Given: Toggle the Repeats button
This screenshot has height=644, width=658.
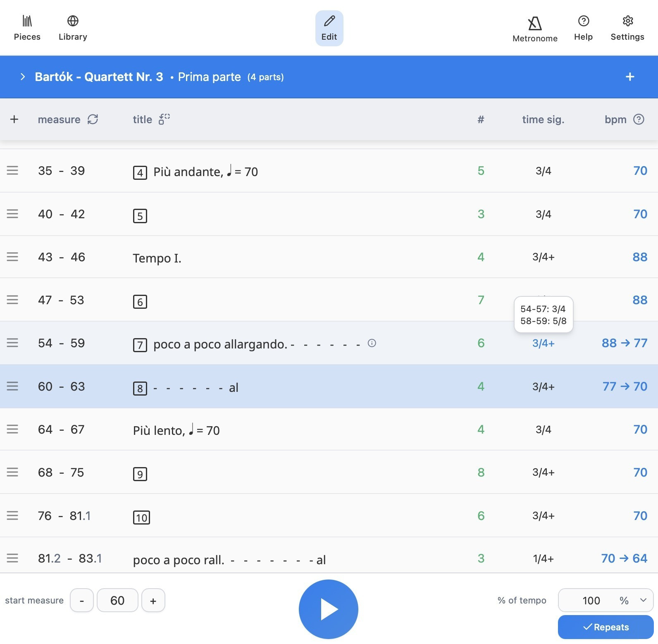Looking at the screenshot, I should pos(606,627).
